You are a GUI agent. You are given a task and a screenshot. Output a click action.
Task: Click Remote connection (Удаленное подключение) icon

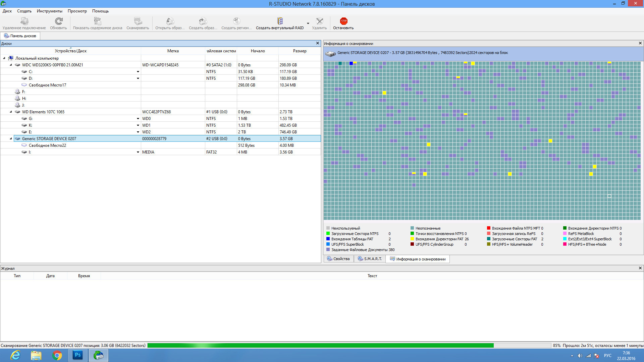click(x=24, y=21)
